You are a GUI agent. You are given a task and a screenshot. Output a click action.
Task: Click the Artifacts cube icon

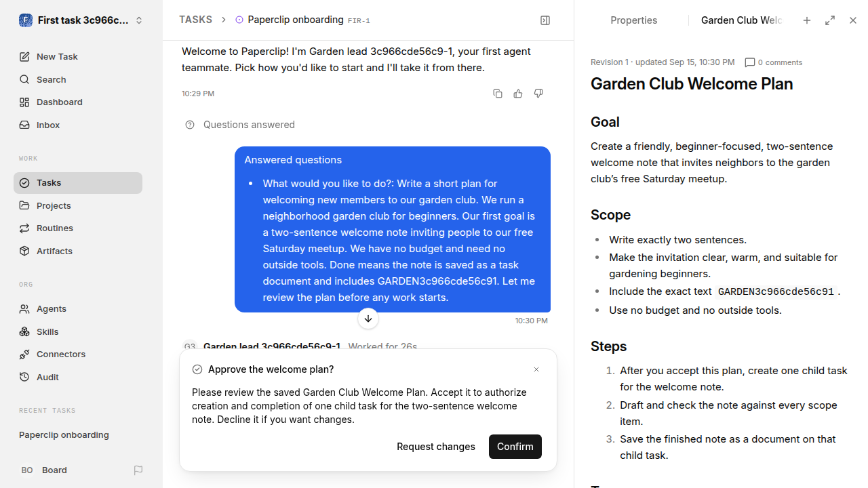coord(24,251)
